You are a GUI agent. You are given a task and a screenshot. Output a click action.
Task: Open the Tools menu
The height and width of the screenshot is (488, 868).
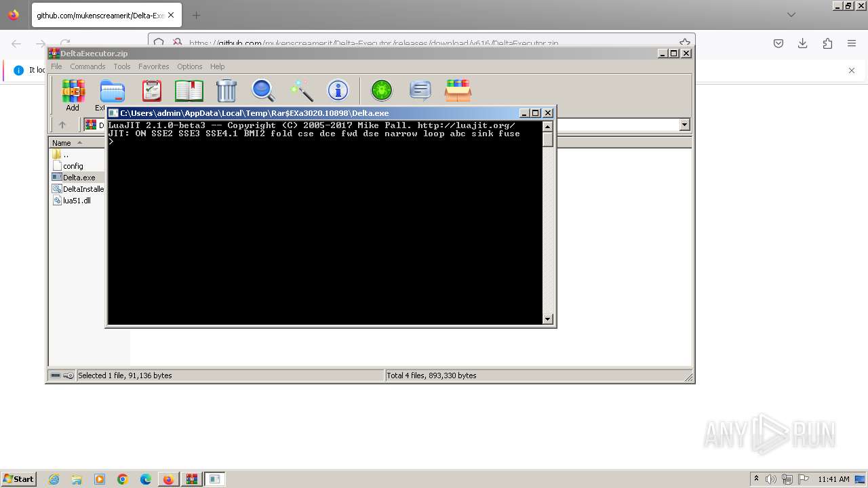pyautogui.click(x=122, y=66)
